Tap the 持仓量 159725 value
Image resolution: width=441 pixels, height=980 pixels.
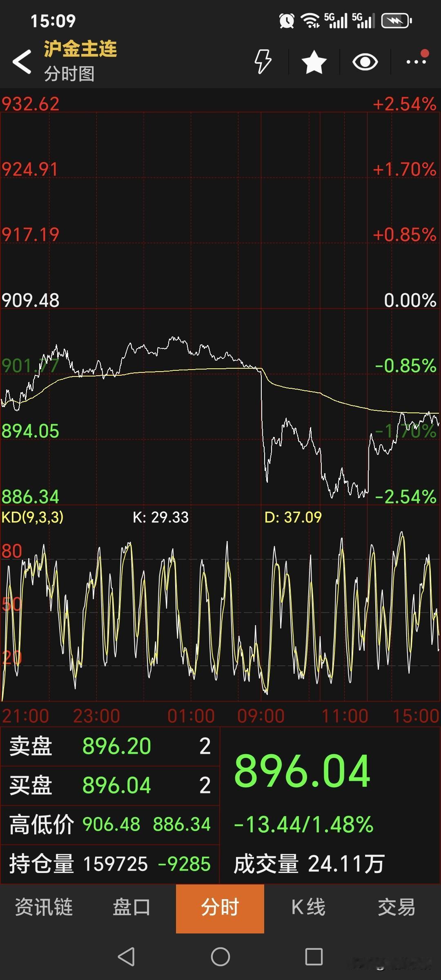(x=116, y=864)
